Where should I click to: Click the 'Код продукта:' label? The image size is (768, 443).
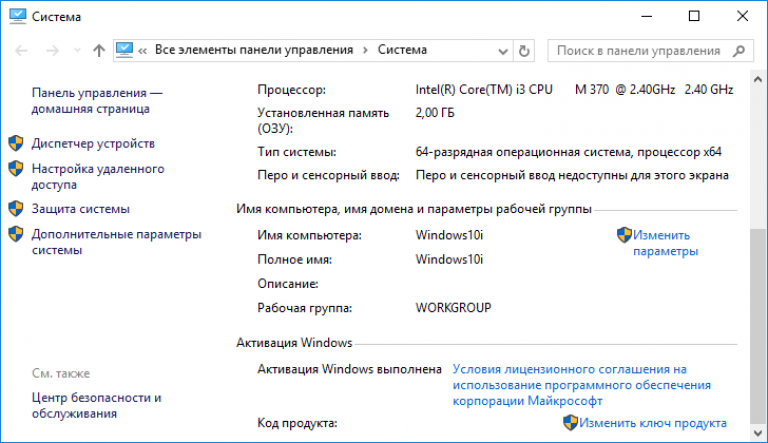tap(298, 423)
